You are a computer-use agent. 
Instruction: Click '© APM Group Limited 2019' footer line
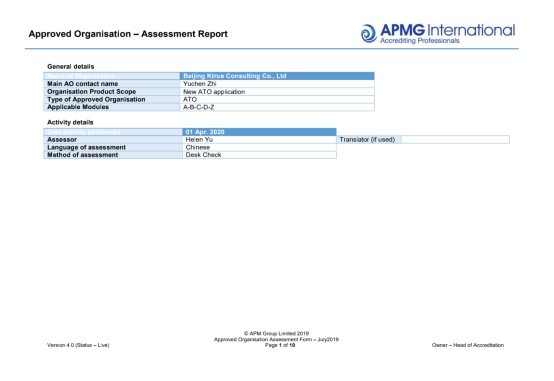point(276,333)
